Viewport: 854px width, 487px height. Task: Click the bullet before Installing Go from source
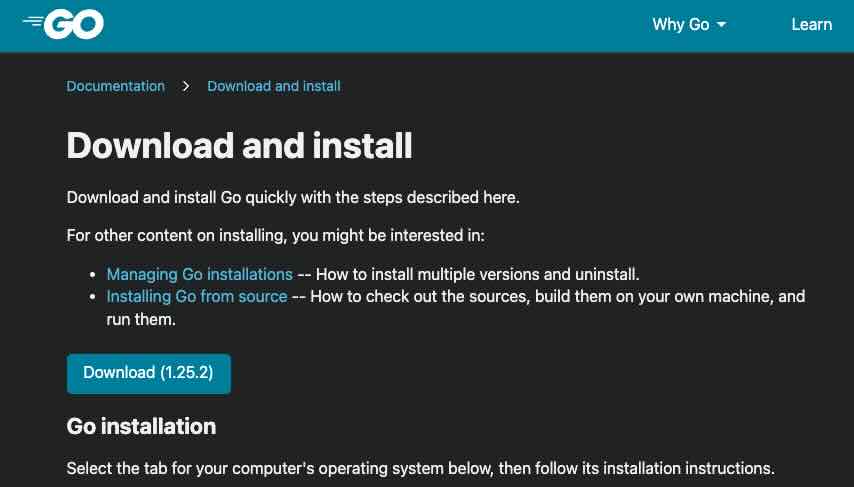93,297
